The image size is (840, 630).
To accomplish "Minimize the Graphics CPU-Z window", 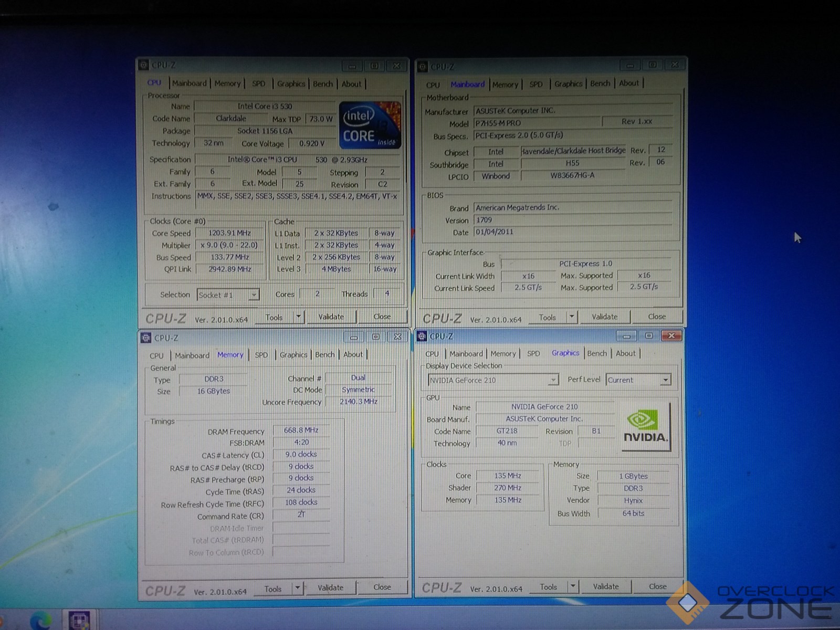I will [626, 335].
